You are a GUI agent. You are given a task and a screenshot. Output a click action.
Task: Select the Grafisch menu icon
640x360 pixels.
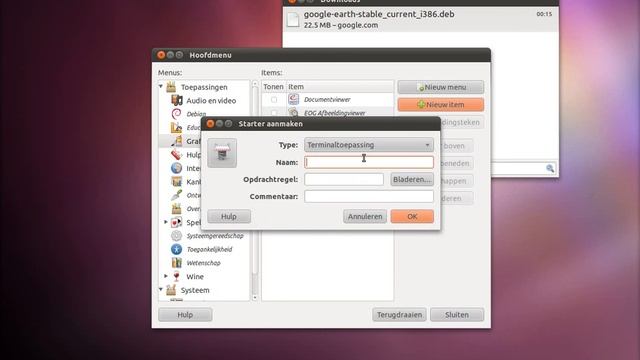pyautogui.click(x=176, y=141)
